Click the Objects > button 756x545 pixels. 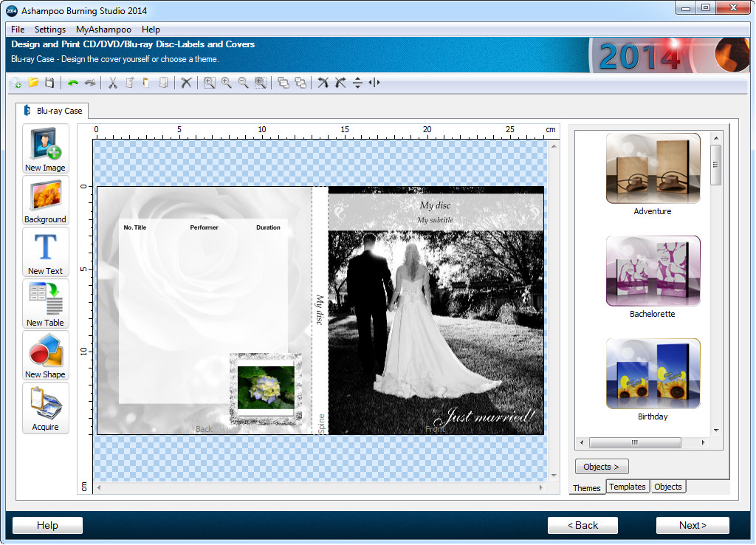coord(601,466)
